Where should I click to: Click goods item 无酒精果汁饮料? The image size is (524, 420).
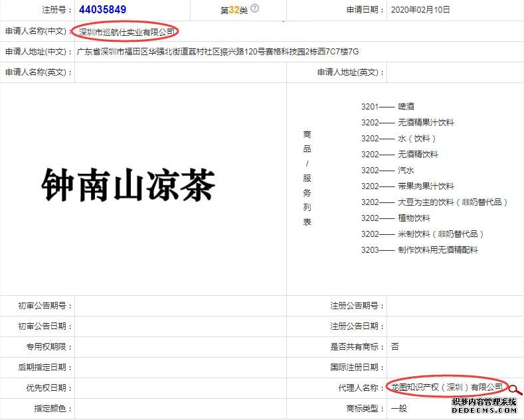point(426,123)
